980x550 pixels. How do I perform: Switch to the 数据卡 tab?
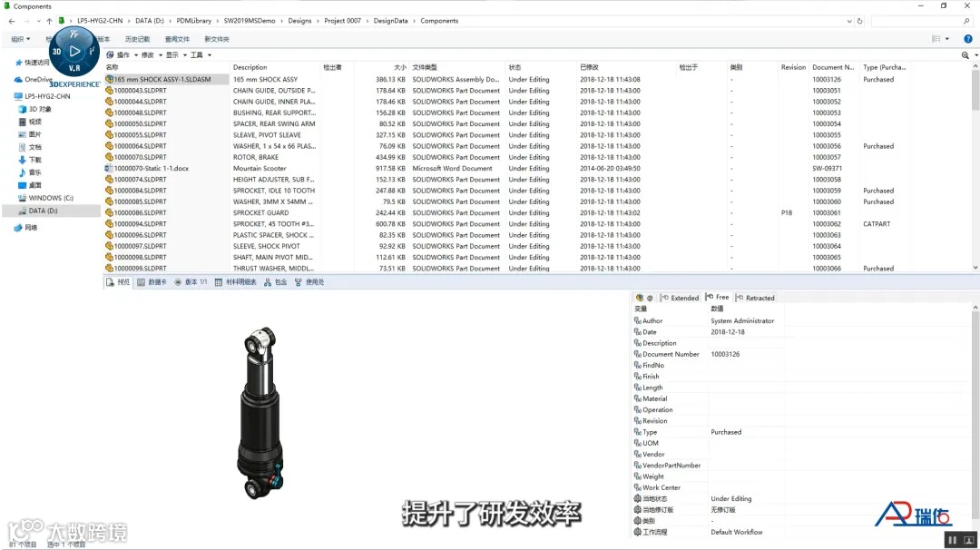[x=152, y=282]
